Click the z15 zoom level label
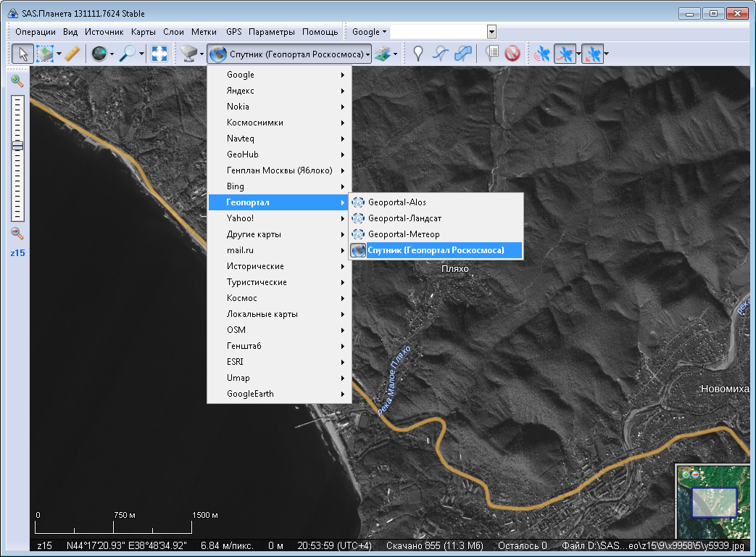The image size is (756, 557). (17, 252)
